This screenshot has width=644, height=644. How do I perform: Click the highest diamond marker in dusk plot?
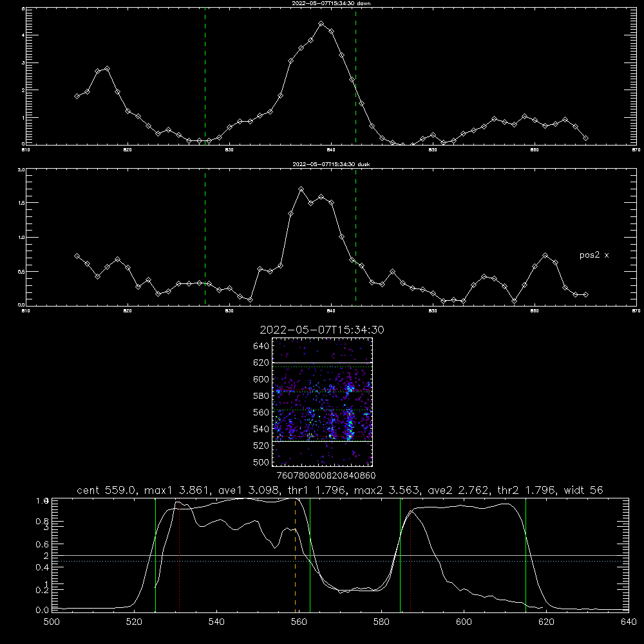click(x=301, y=189)
